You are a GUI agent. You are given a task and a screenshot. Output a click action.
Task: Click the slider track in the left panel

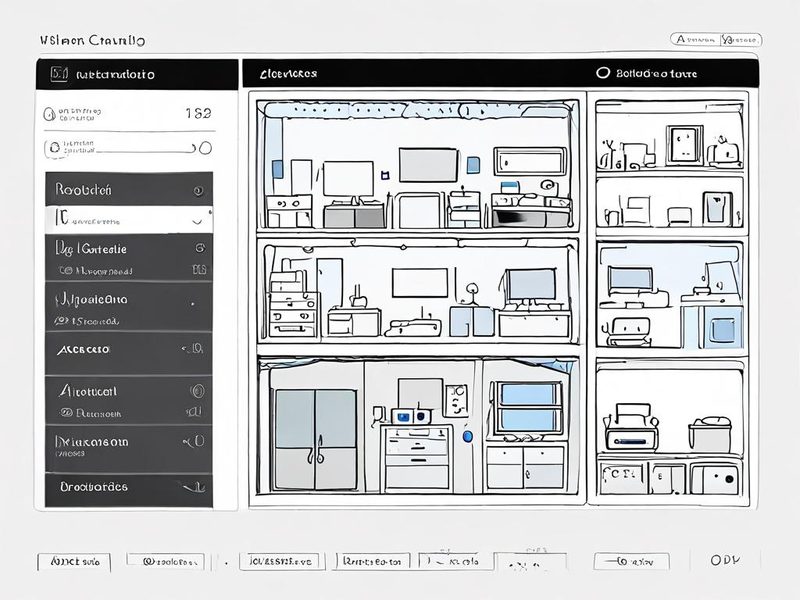(145, 151)
